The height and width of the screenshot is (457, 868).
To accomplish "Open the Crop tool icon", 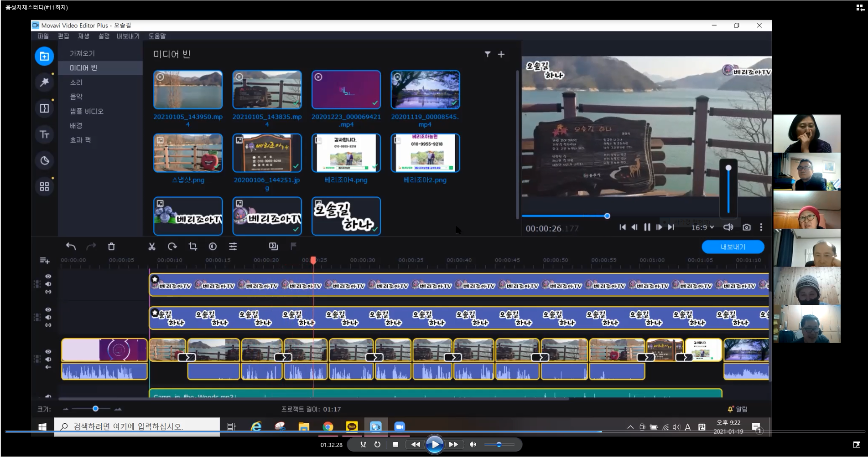I will [192, 246].
